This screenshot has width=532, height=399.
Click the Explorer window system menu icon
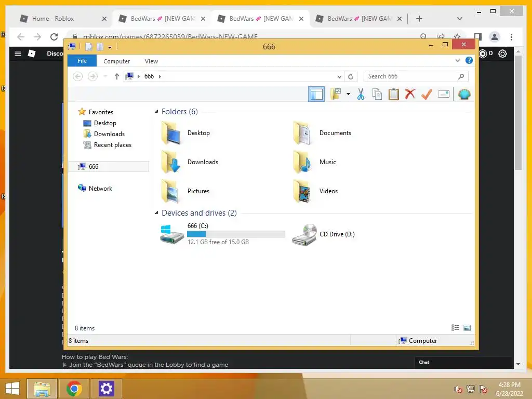tap(72, 46)
